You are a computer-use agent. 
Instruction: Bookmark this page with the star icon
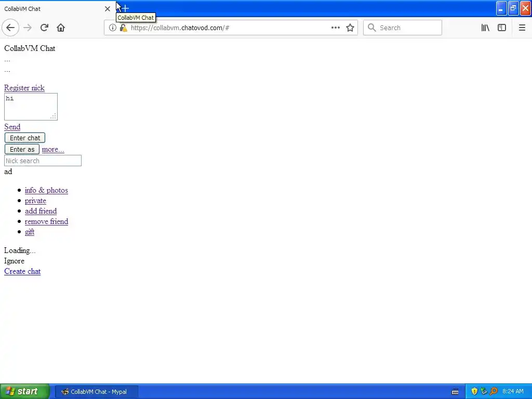coord(350,28)
